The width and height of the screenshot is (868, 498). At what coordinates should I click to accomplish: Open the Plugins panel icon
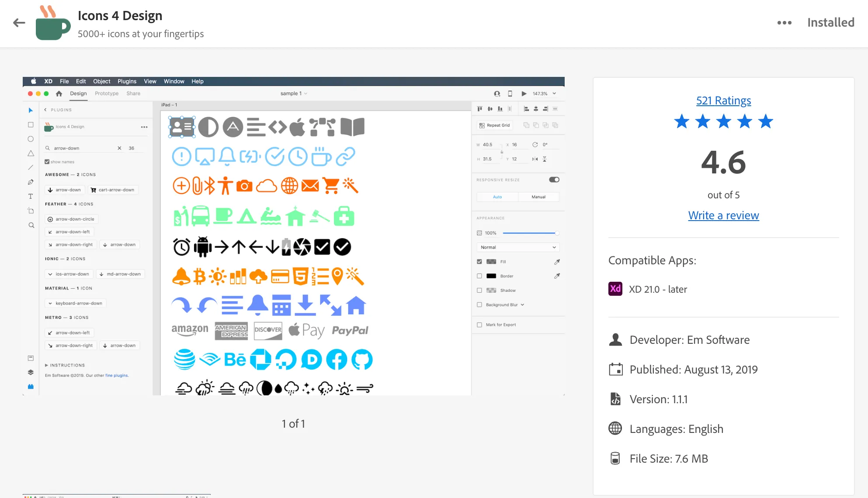[x=31, y=387]
